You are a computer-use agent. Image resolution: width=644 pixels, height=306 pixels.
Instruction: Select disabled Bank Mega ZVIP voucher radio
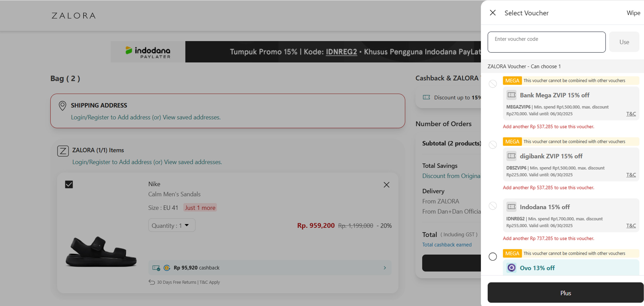click(x=493, y=84)
